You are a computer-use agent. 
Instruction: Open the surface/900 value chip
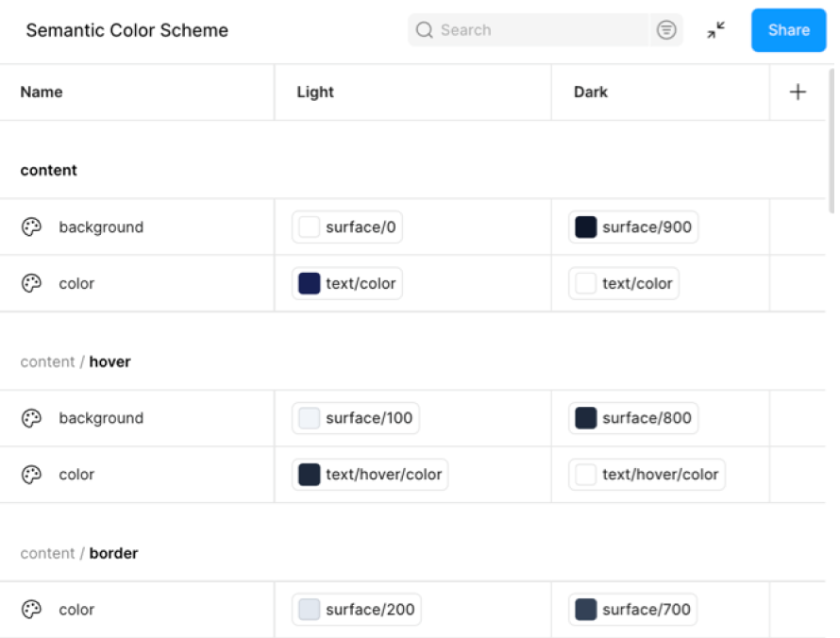pos(633,227)
